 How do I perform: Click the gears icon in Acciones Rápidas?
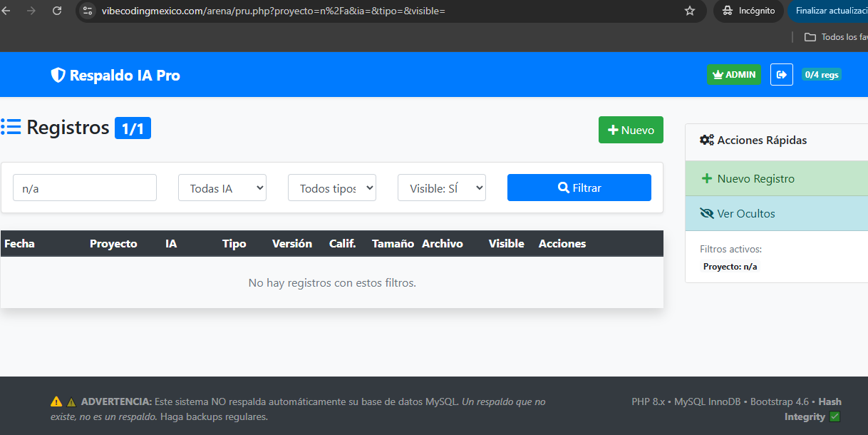pyautogui.click(x=706, y=140)
